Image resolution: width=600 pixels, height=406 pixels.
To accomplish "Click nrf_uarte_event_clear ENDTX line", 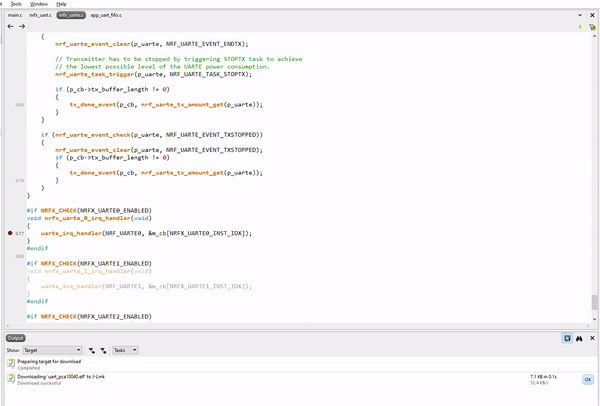I will [x=152, y=44].
